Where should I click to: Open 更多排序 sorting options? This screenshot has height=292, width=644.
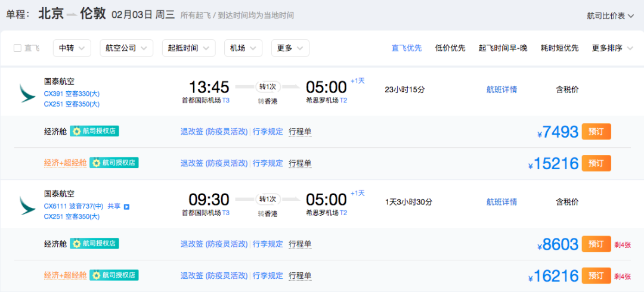click(x=612, y=48)
